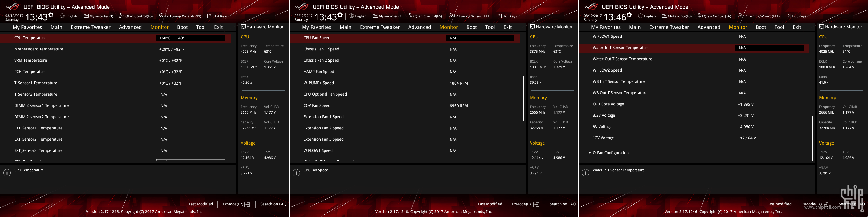
Task: Click the Hardware Monitor monitor icon in the 13:46 screen
Action: coord(821,27)
